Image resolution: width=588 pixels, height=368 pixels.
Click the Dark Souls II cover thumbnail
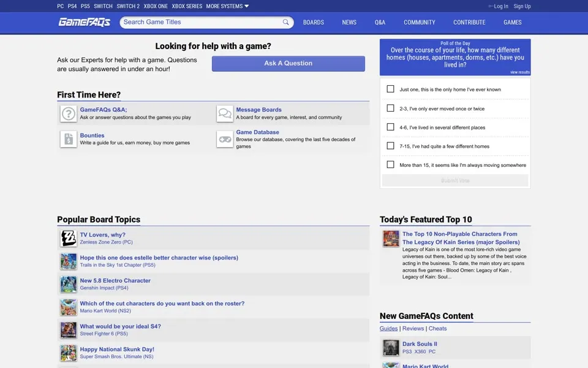pyautogui.click(x=391, y=348)
